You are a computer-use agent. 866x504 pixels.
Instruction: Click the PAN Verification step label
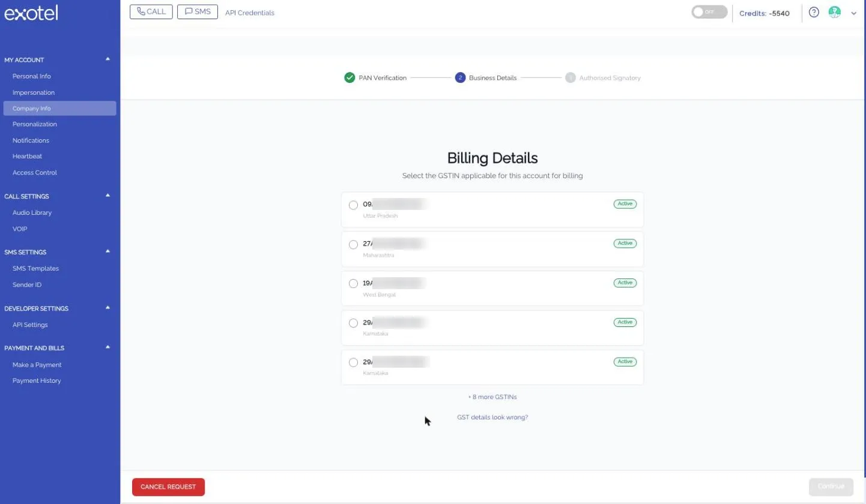coord(383,78)
